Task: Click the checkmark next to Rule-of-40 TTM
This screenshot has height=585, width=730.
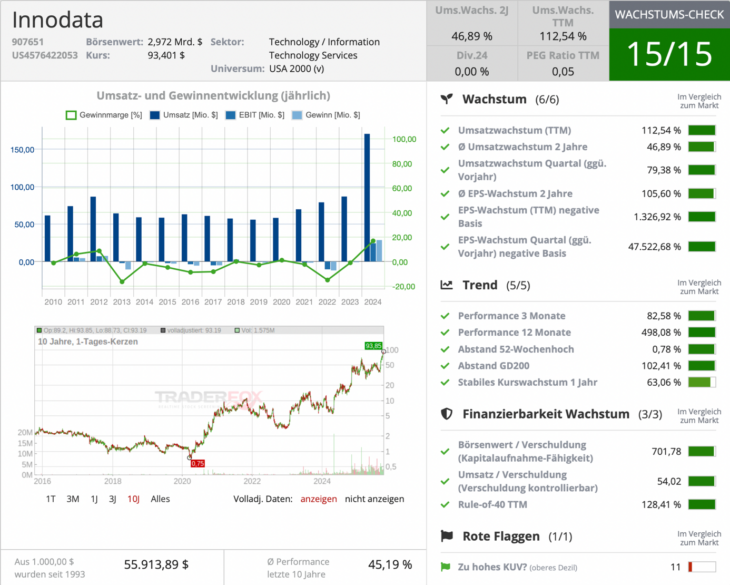Action: 446,505
